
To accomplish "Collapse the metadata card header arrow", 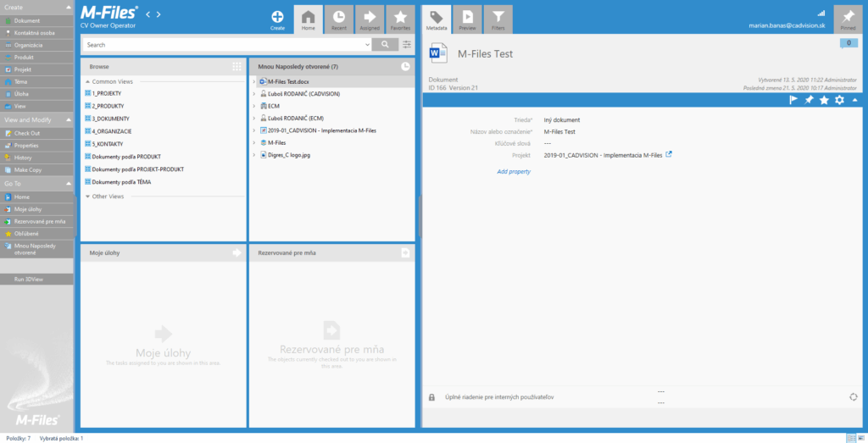I will point(854,100).
